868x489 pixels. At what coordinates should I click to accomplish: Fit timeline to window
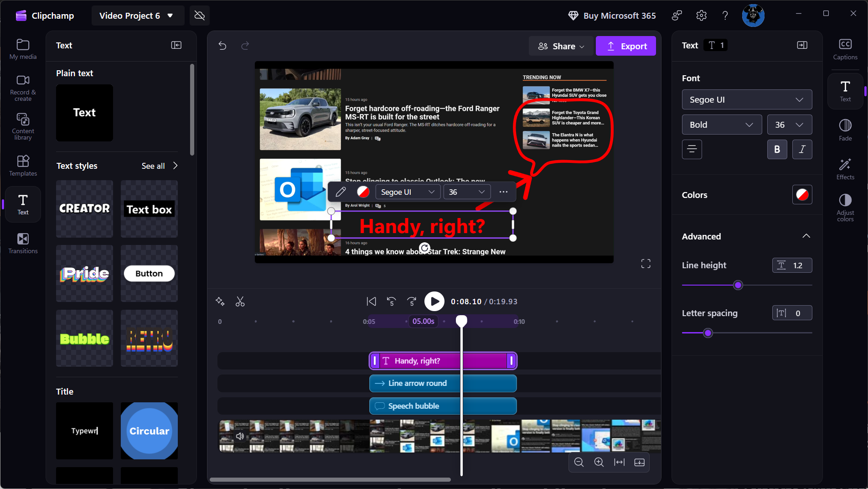[x=619, y=462]
